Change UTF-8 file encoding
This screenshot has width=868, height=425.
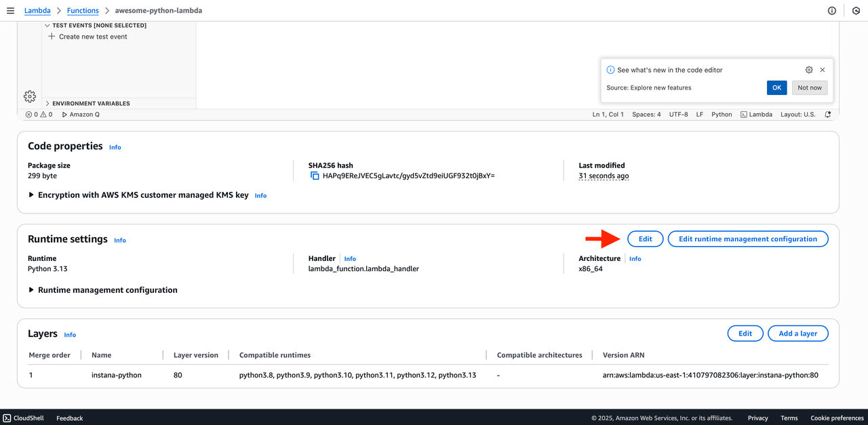point(678,115)
